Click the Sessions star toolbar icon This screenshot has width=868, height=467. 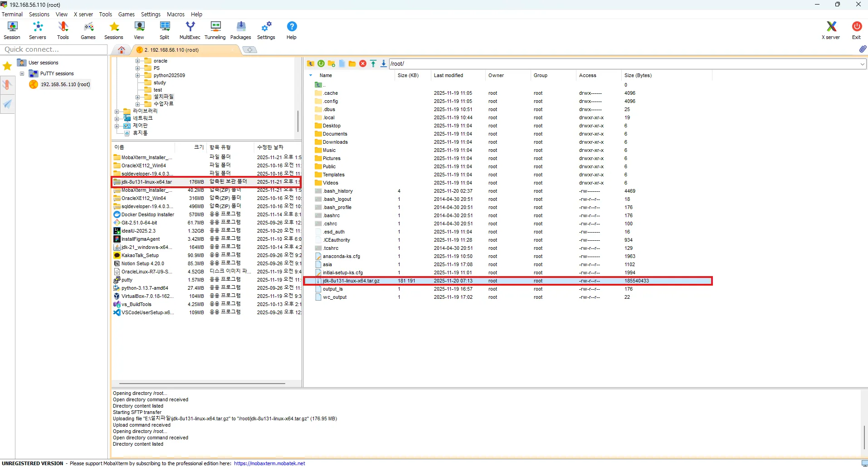tap(114, 30)
